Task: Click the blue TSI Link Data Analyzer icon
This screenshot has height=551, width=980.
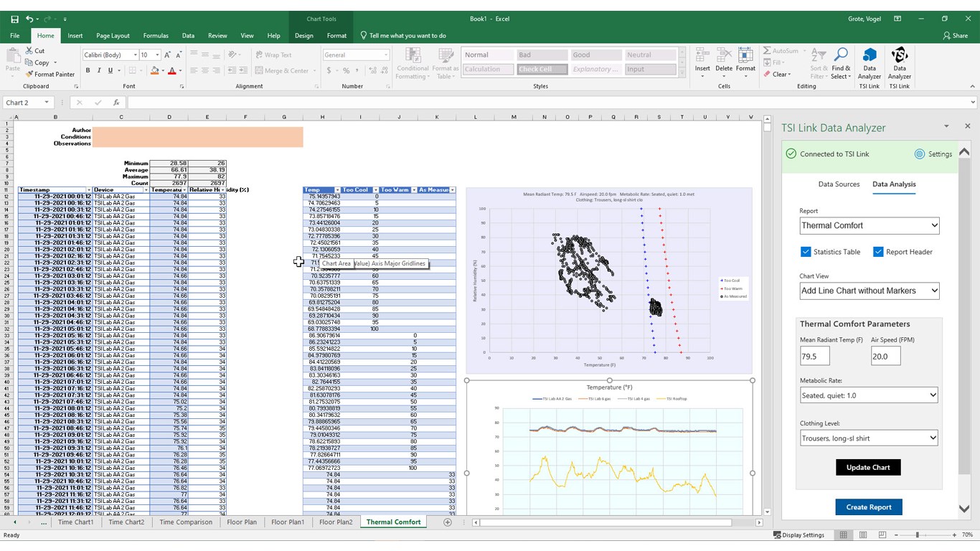Action: coord(870,56)
